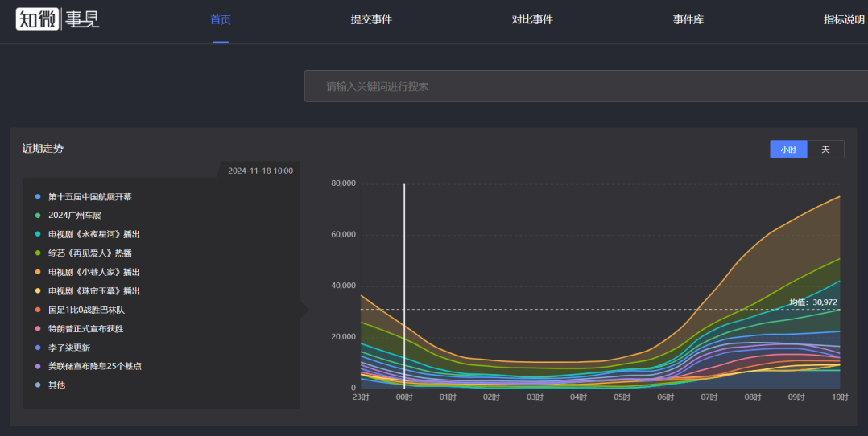Open the 首页 tab
Screen dimensions: 868x436
[220, 19]
